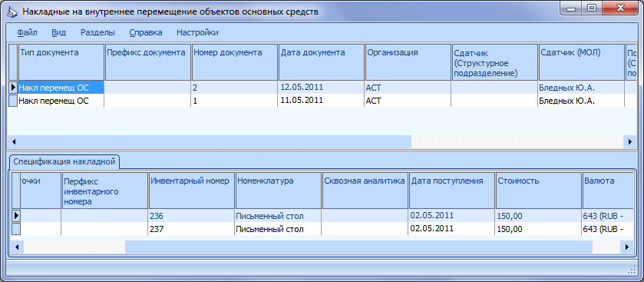The image size is (644, 282).
Task: Click АСТ organization in second document row
Action: click(x=408, y=101)
